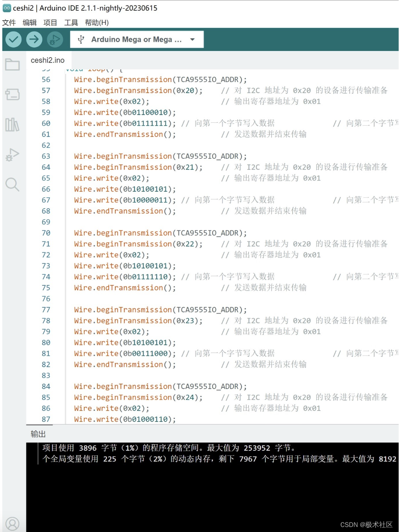Click the Upload sketch arrow icon
The image size is (399, 532).
pyautogui.click(x=34, y=39)
